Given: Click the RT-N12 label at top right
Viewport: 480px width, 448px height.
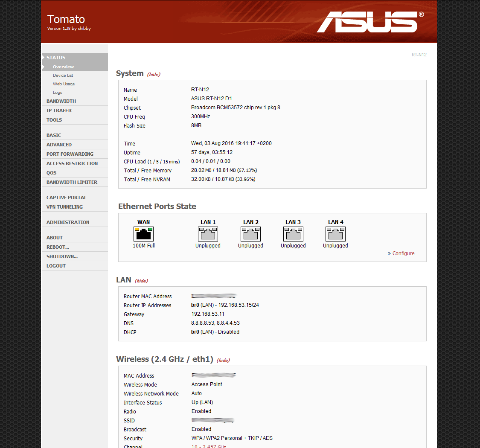Looking at the screenshot, I should click(419, 55).
